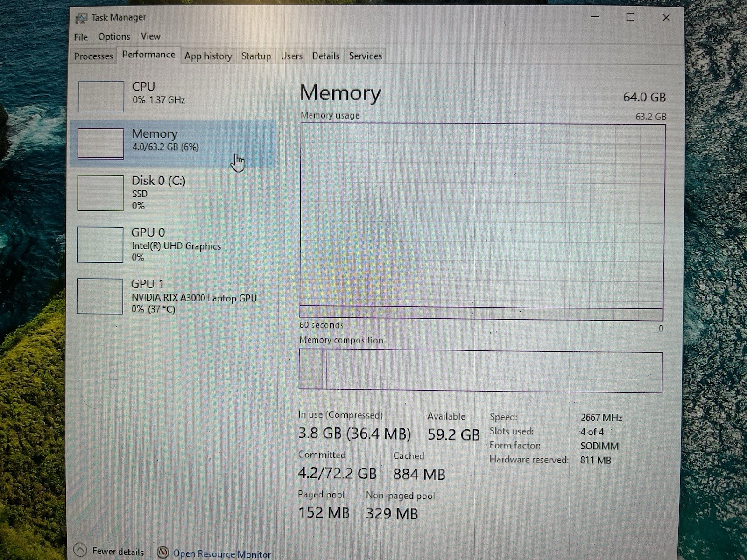Screen dimensions: 747x560
Task: Click the Disk 0 mini graph thumbnail
Action: [100, 193]
